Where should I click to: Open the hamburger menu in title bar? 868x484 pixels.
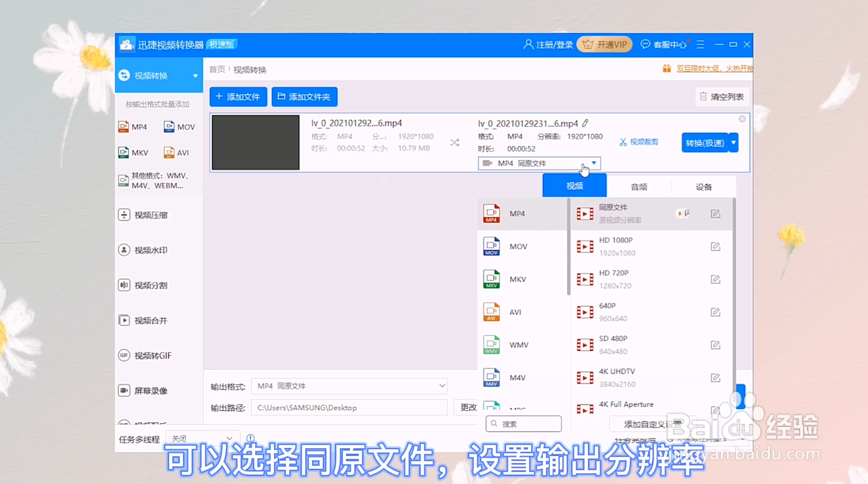tap(701, 45)
